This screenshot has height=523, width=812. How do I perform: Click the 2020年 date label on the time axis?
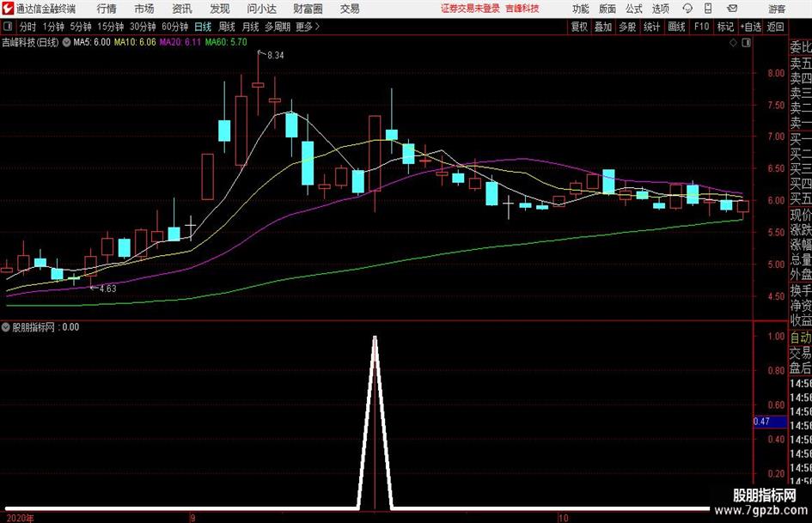(x=21, y=518)
